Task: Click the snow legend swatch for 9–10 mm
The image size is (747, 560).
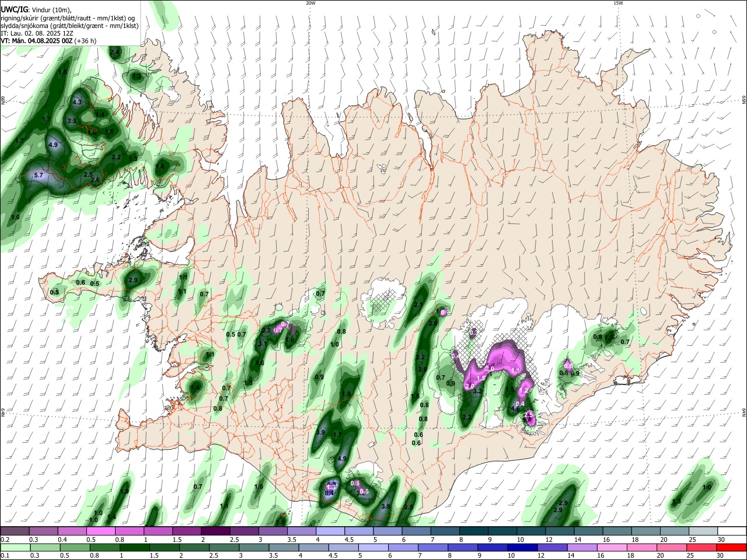Action: [502, 531]
